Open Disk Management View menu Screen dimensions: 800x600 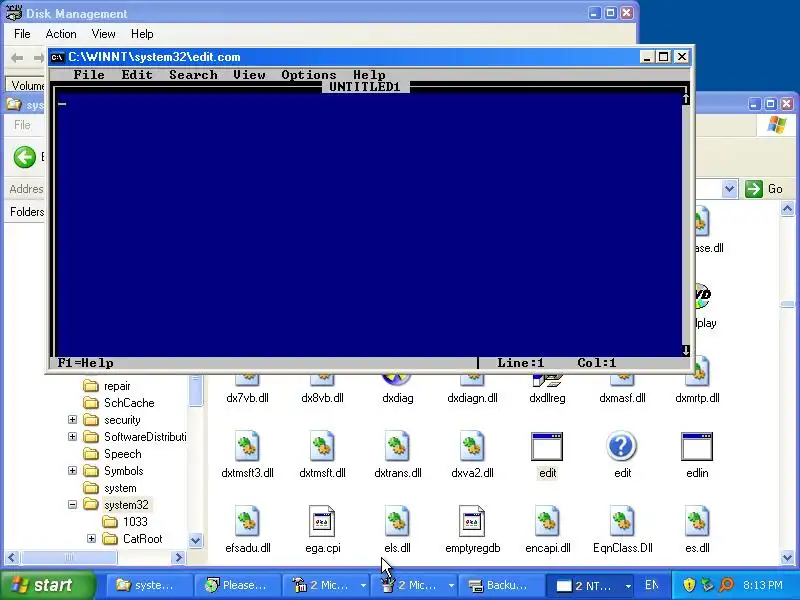click(x=103, y=34)
